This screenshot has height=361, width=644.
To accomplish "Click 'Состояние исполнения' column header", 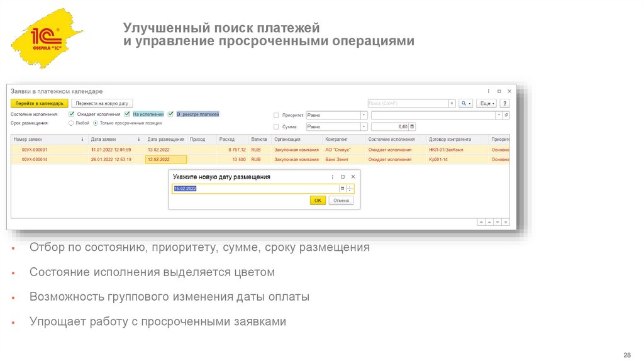I will click(396, 140).
